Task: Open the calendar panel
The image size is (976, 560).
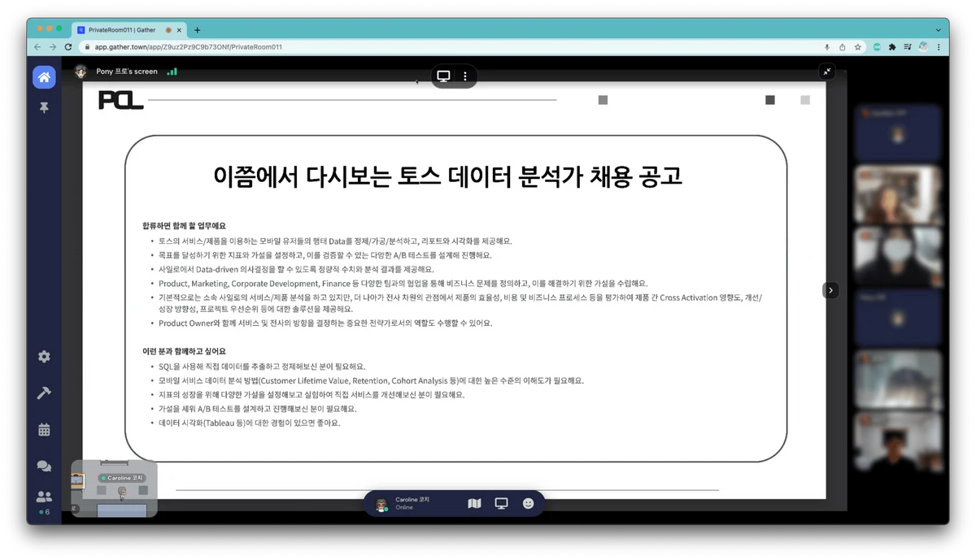Action: coord(44,430)
